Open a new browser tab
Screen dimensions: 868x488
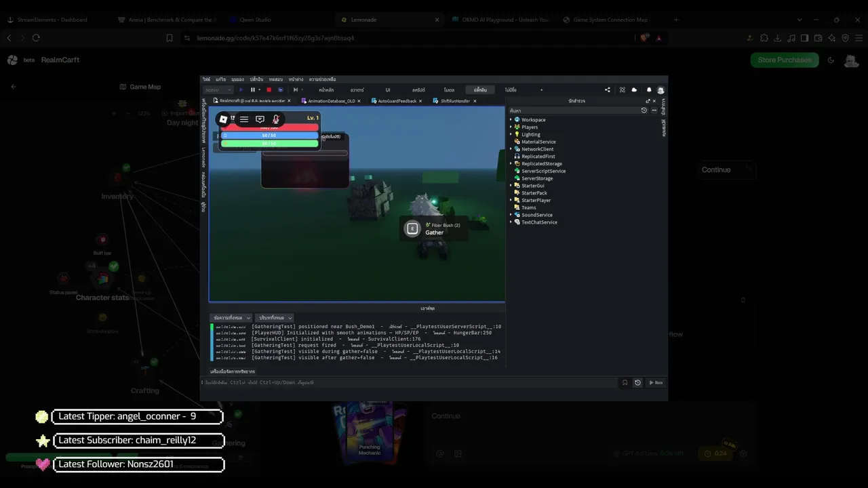(676, 20)
